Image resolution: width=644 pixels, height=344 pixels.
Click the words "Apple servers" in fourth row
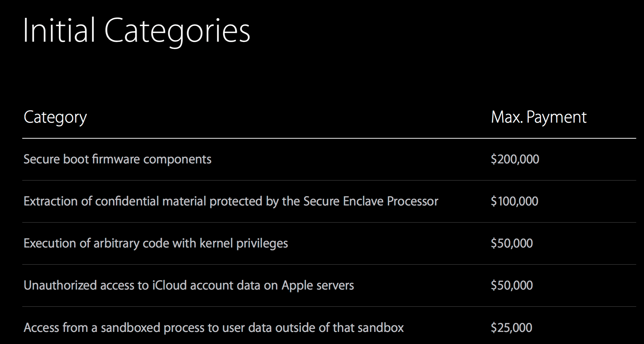pyautogui.click(x=318, y=285)
